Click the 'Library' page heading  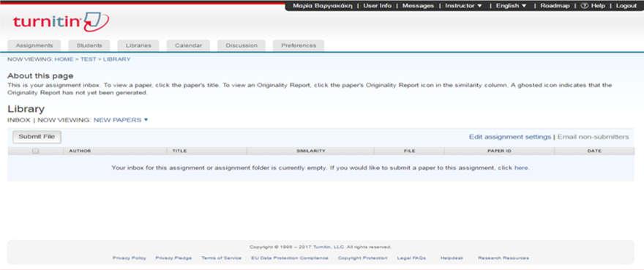(x=26, y=109)
